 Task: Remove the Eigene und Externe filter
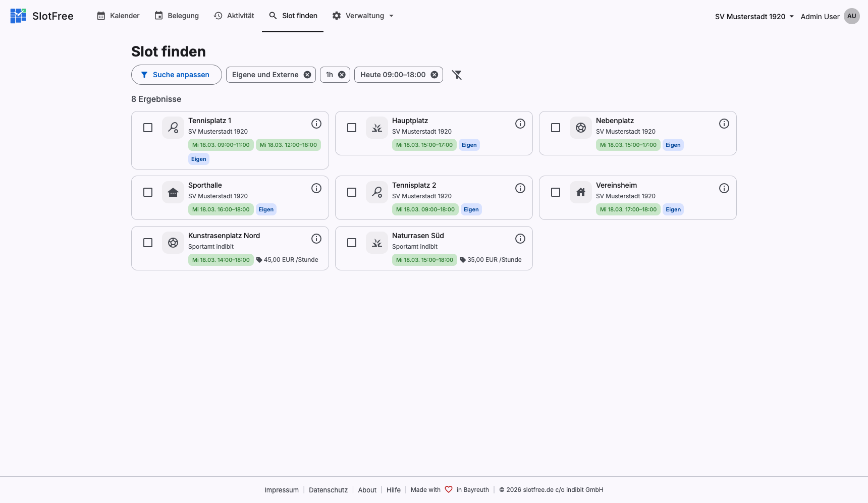click(x=307, y=75)
